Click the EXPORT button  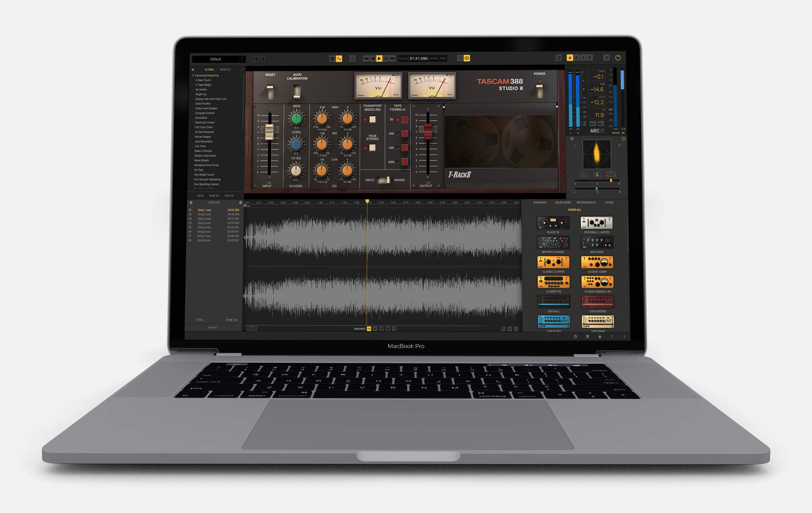(x=213, y=328)
